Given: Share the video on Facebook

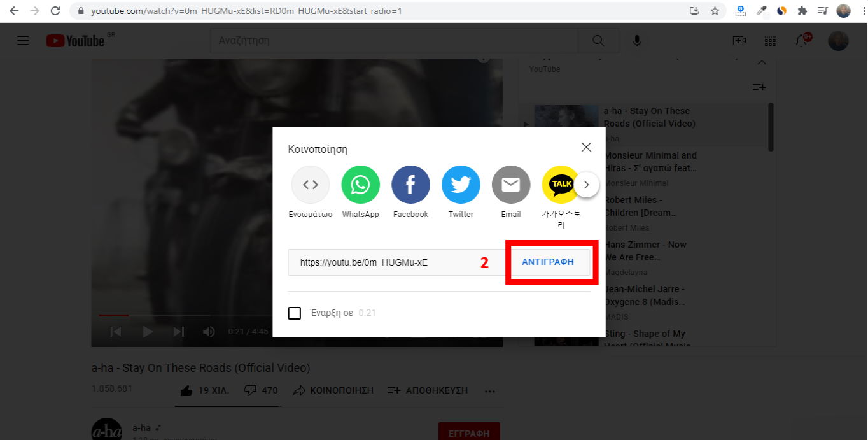Looking at the screenshot, I should pos(410,185).
